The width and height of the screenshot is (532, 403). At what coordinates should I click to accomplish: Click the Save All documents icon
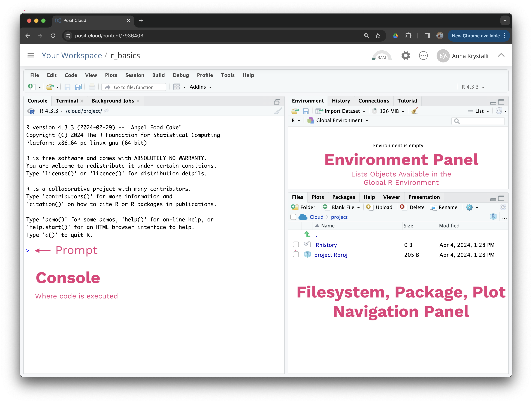(78, 87)
